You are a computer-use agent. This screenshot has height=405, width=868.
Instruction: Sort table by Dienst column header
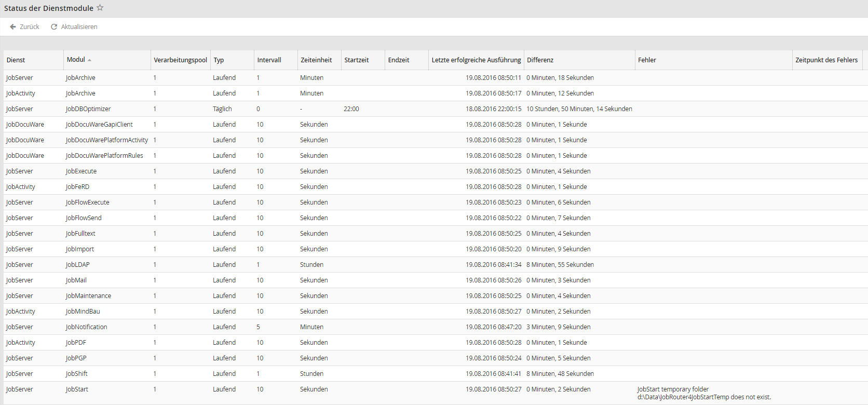(16, 60)
